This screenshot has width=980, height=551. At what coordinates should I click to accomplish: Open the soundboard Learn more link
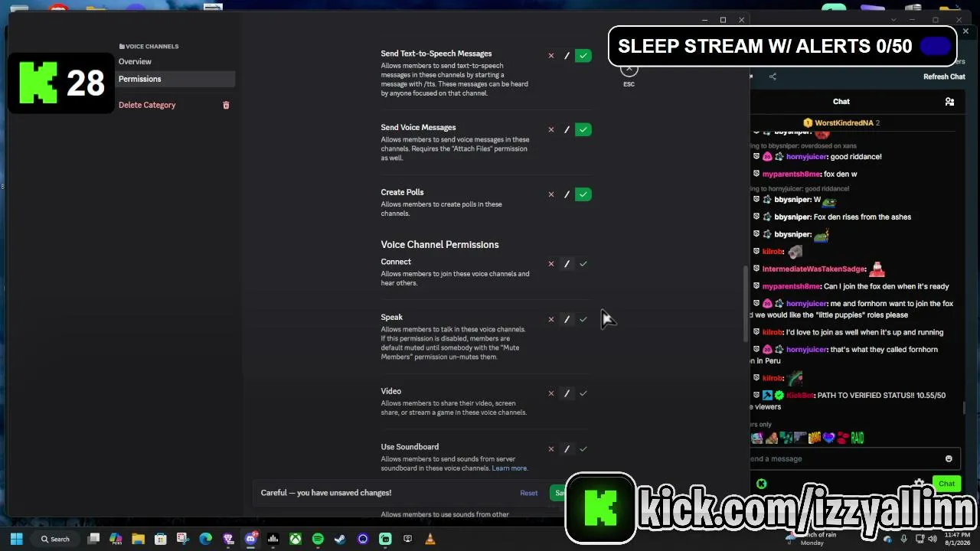tap(509, 468)
